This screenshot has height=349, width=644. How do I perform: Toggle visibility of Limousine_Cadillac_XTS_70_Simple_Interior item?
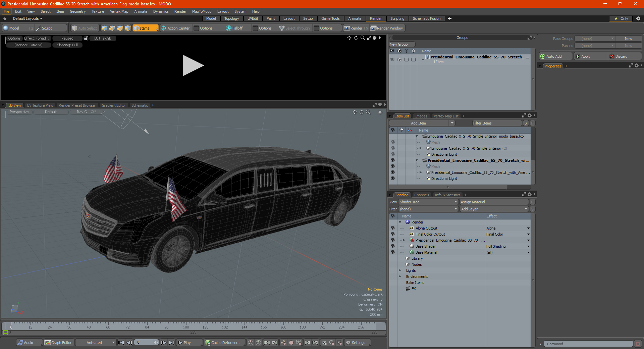coord(393,148)
